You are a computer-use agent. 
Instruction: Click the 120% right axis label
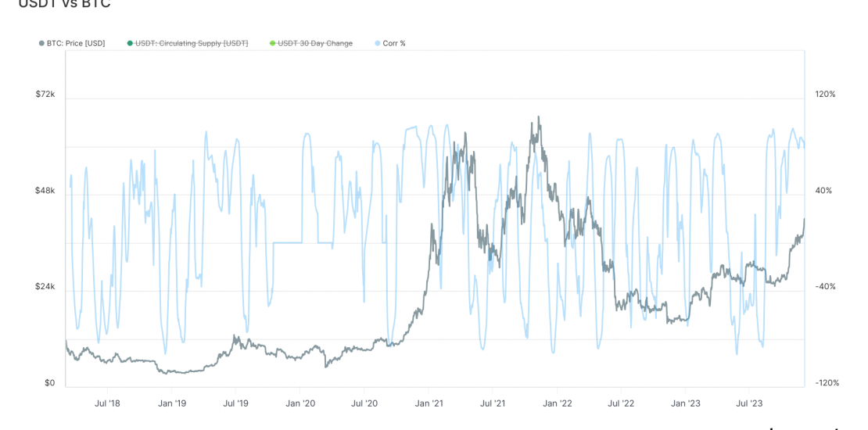[x=825, y=94]
